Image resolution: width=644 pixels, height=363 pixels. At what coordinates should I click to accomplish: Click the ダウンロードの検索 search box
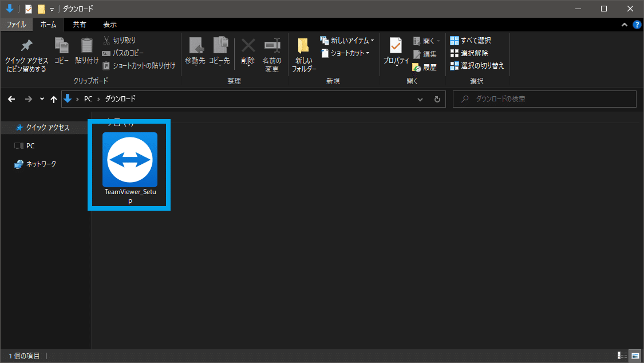click(x=544, y=99)
